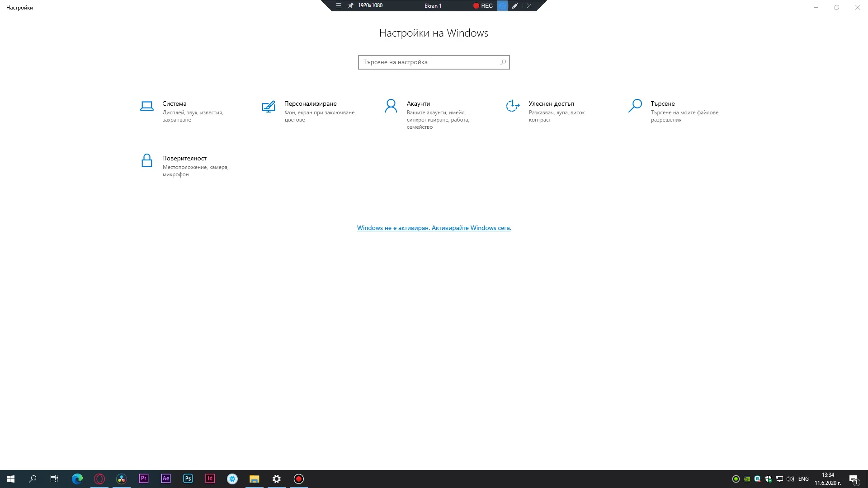Open Поверителност privacy settings
This screenshot has width=868, height=488.
click(x=184, y=158)
